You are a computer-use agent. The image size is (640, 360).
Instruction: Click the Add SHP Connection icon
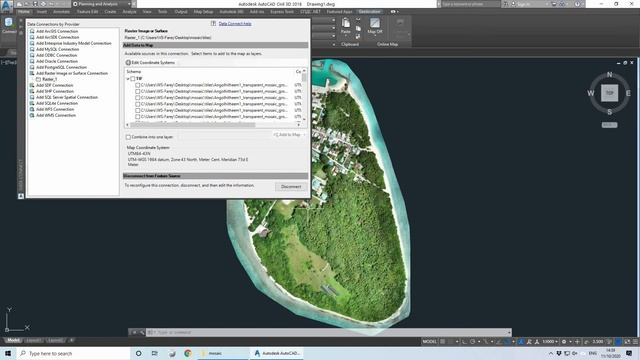point(32,91)
